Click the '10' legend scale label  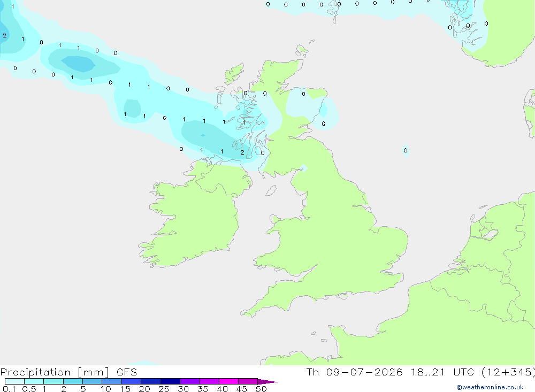(x=106, y=389)
